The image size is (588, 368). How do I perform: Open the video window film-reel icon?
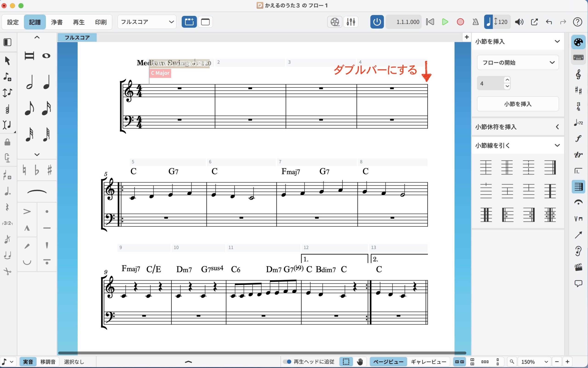pos(335,22)
